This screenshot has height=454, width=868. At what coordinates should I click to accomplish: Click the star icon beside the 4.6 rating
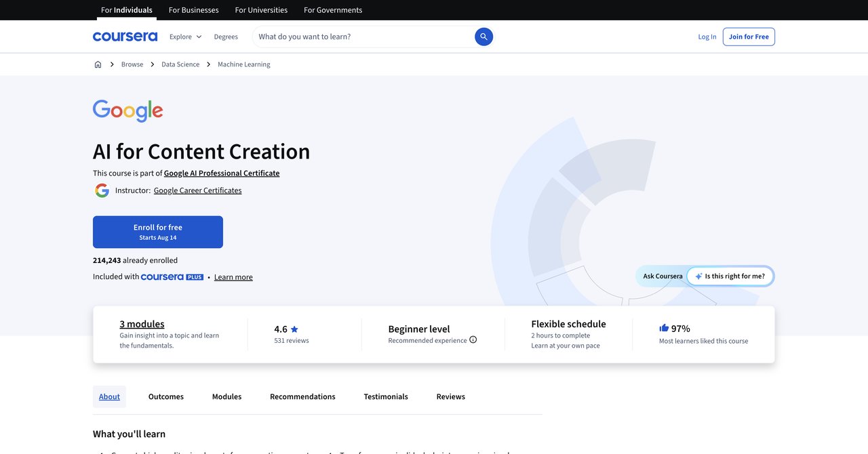[294, 329]
